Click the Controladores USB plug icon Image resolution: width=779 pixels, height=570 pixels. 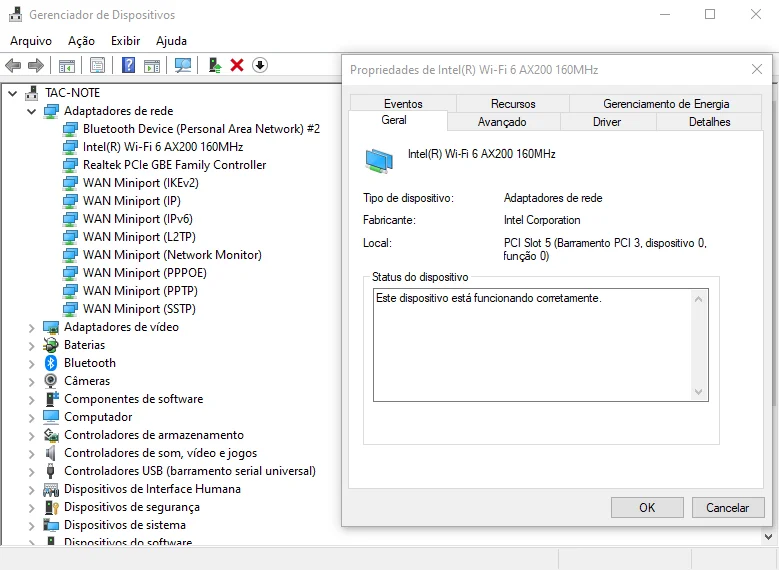tap(50, 471)
